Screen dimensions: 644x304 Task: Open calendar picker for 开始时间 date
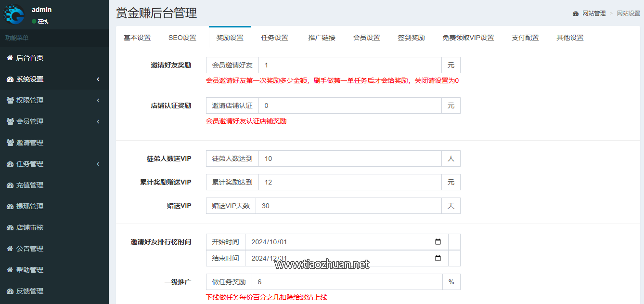[x=438, y=242]
